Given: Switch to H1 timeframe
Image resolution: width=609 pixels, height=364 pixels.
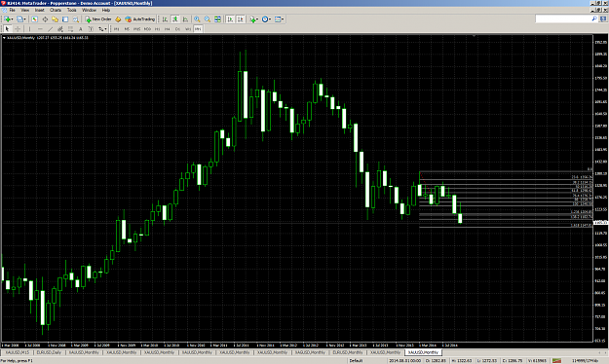Looking at the screenshot, I should point(157,29).
